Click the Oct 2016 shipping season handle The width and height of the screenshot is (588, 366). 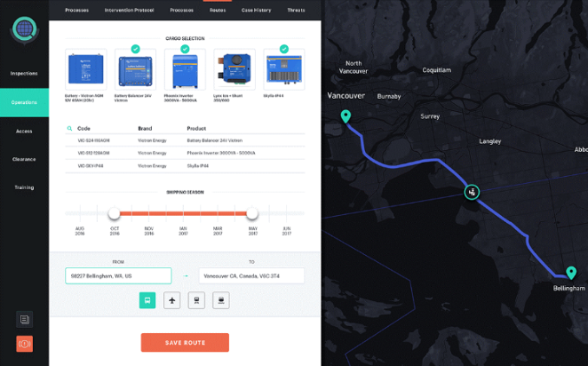(114, 213)
